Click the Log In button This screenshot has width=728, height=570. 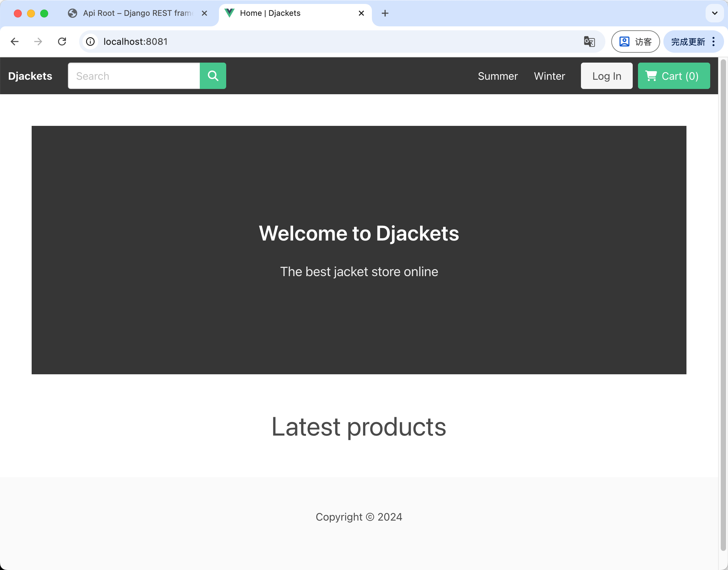coord(606,76)
